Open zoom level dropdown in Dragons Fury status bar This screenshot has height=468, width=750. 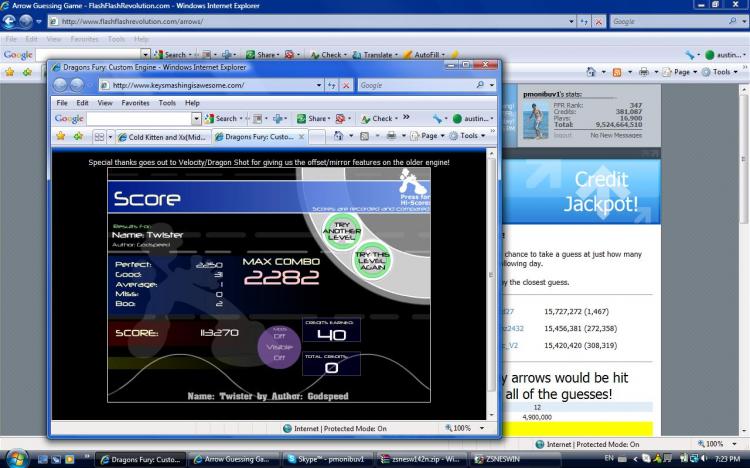pos(482,428)
